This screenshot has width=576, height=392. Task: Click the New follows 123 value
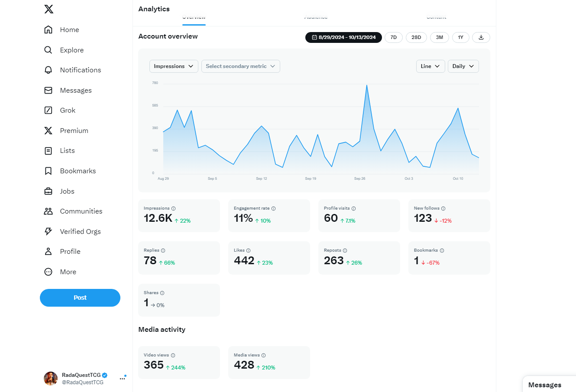coord(423,218)
